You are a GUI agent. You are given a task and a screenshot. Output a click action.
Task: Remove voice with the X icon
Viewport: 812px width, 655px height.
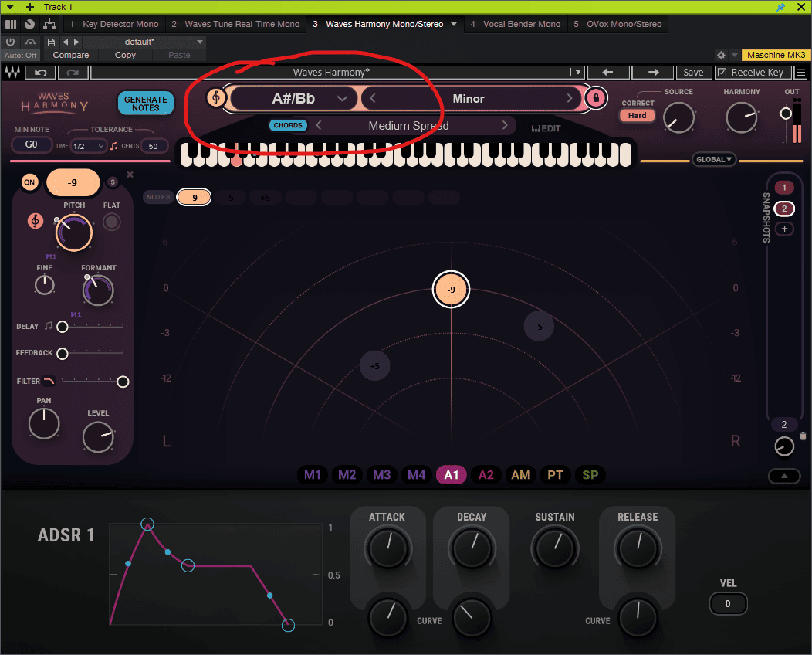point(130,175)
